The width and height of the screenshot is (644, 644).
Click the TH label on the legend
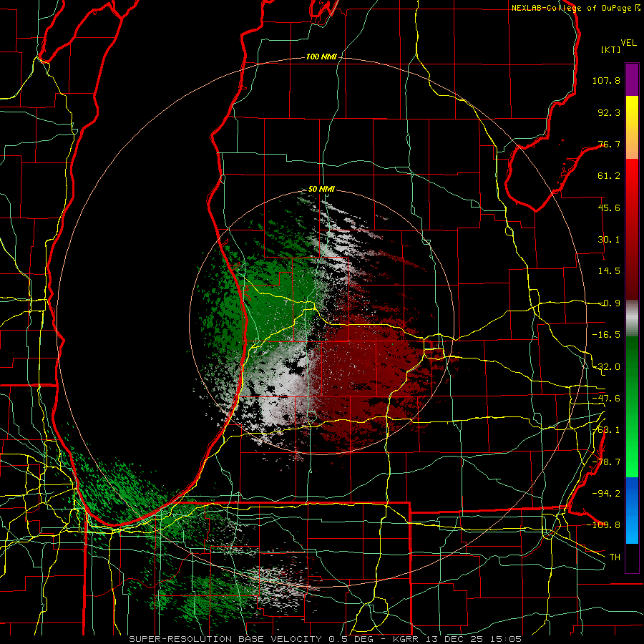click(x=615, y=557)
